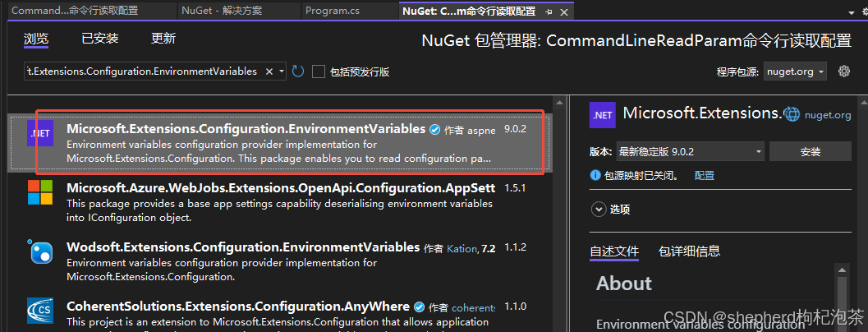Click the verified badge of the CoherentSolutions package
The width and height of the screenshot is (868, 332).
click(x=419, y=307)
